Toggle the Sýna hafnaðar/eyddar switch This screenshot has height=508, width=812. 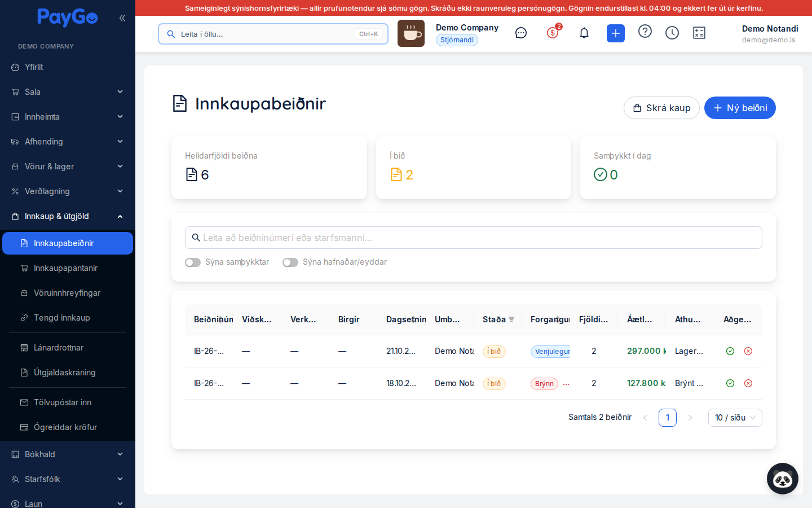(290, 262)
